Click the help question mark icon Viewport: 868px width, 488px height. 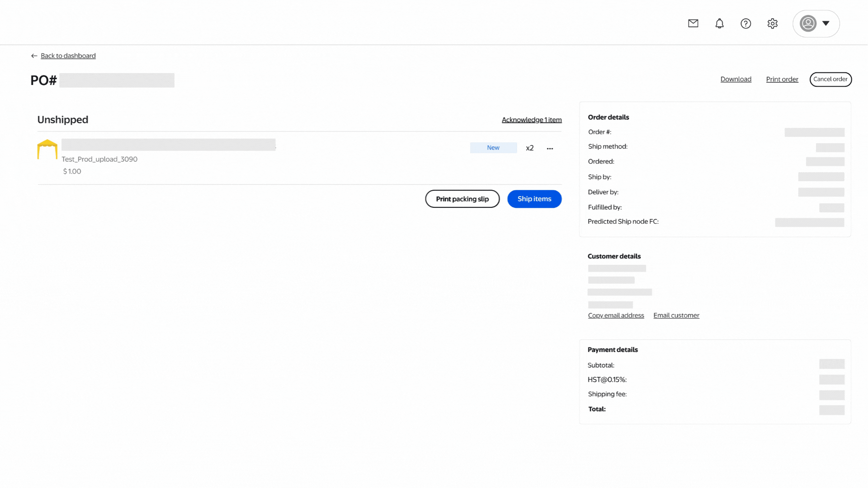[x=745, y=23]
